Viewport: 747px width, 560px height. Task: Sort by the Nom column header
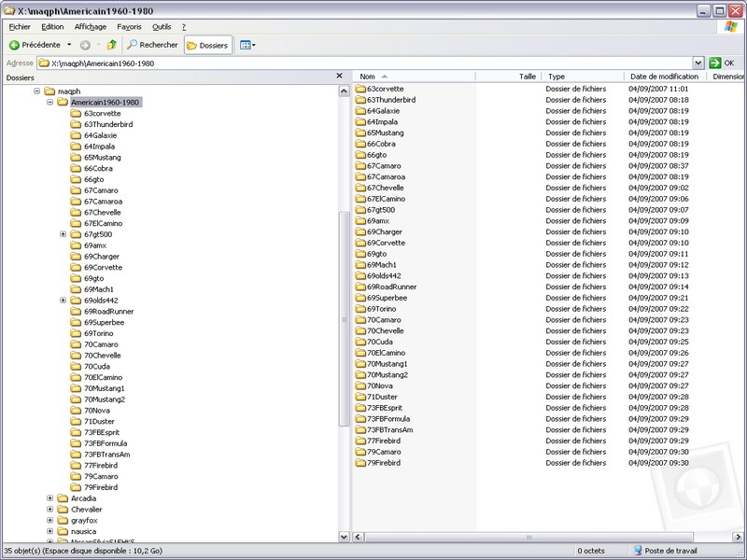coord(414,77)
